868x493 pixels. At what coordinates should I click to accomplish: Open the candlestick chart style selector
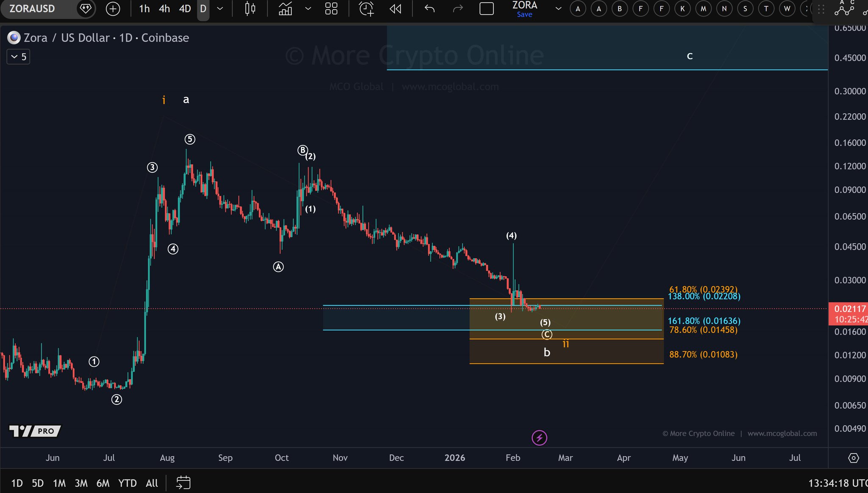pos(250,8)
